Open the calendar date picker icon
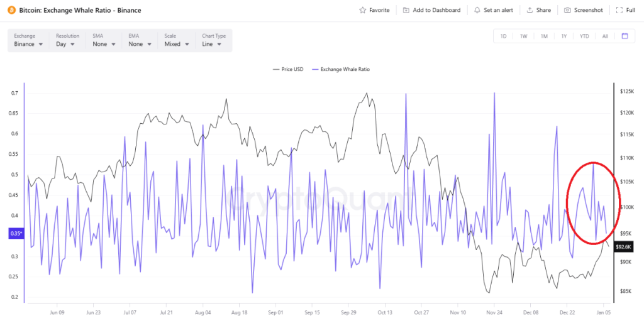 click(625, 36)
